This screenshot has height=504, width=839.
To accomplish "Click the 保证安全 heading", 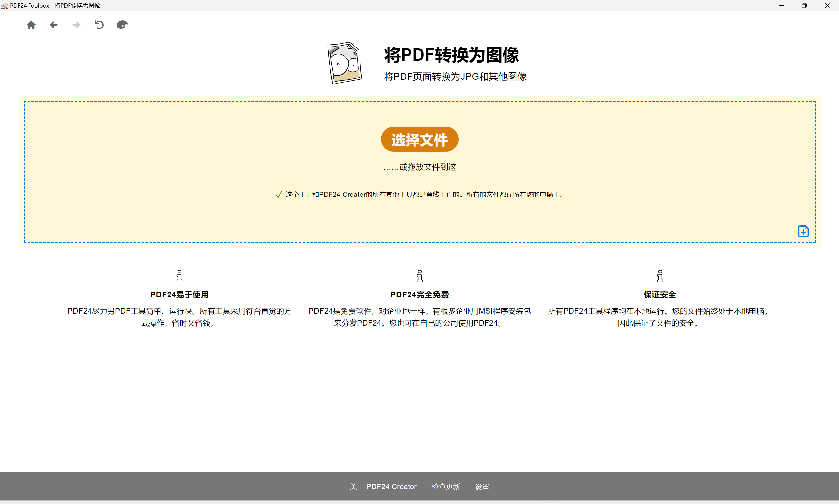I will tap(660, 295).
